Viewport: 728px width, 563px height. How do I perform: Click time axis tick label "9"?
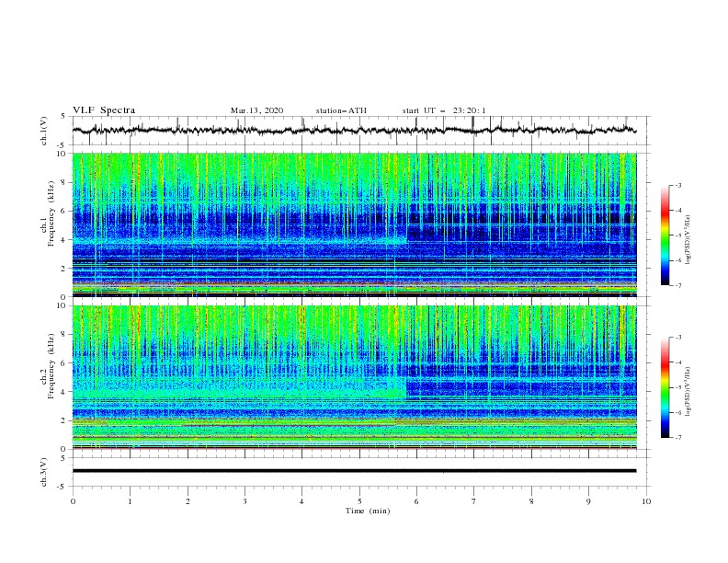(x=588, y=501)
